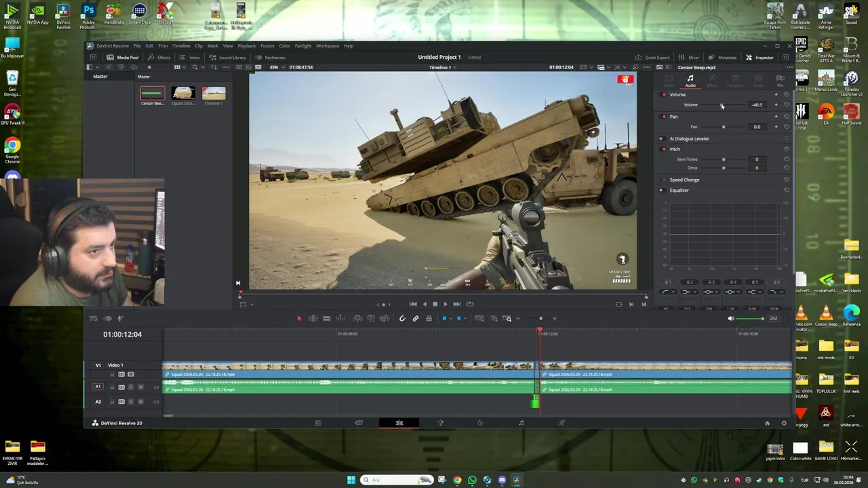Open the media pool search

pos(195,67)
